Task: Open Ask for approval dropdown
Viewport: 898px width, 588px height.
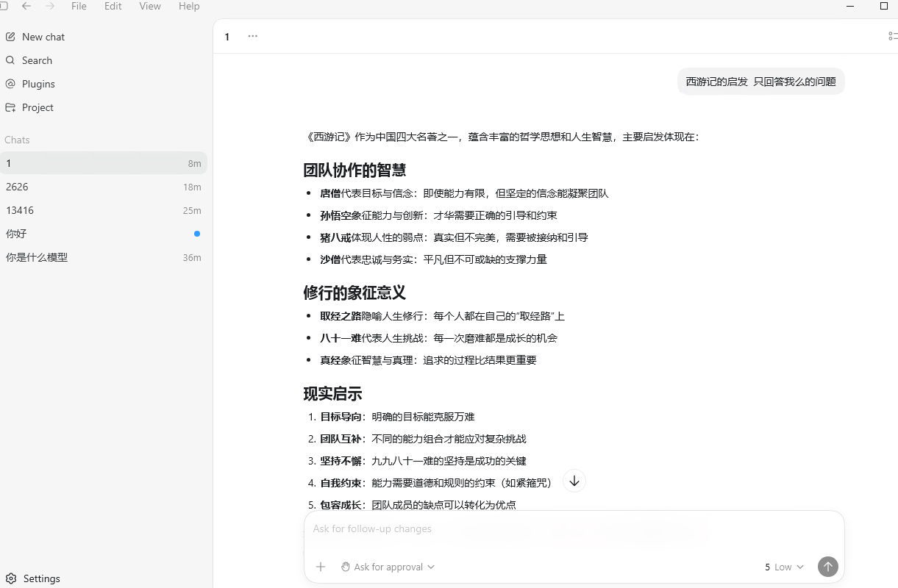Action: (388, 567)
